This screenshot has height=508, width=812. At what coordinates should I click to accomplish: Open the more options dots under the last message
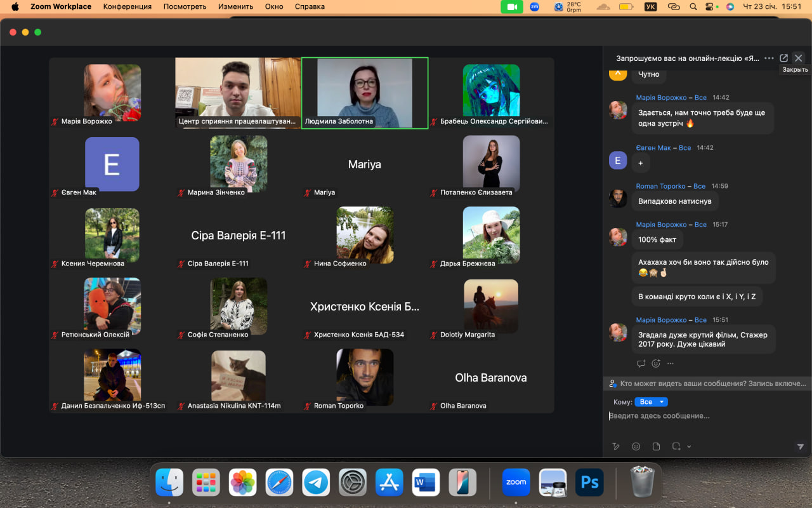[671, 364]
